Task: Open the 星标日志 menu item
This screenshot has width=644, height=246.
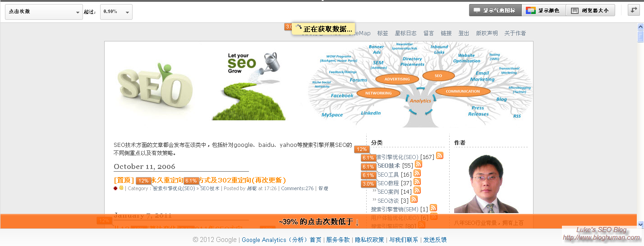Action: point(406,33)
